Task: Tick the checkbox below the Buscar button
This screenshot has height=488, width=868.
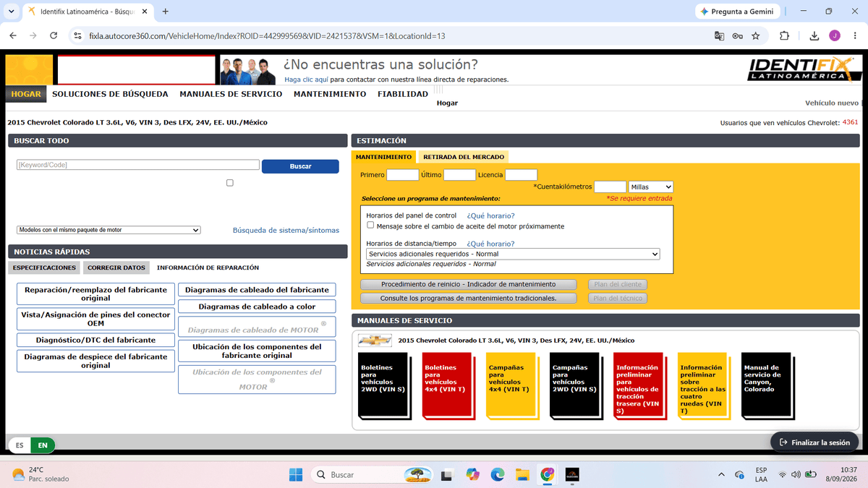Action: [x=230, y=183]
